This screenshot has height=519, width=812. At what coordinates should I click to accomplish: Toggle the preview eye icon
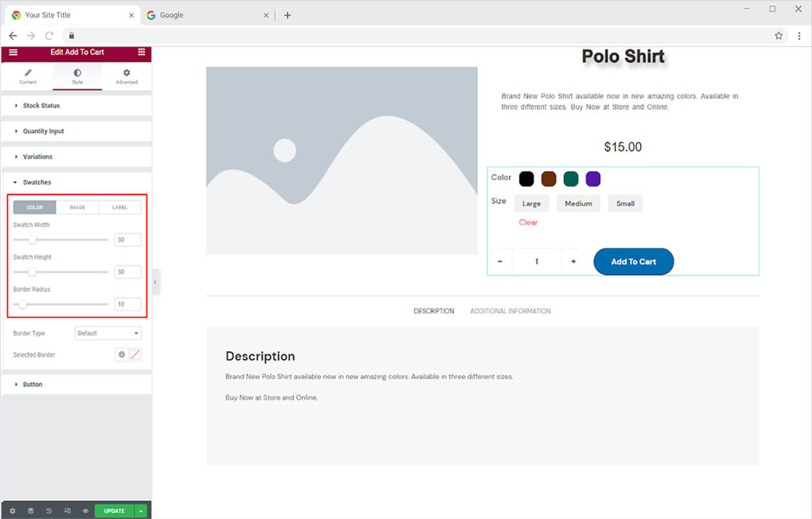(x=85, y=511)
